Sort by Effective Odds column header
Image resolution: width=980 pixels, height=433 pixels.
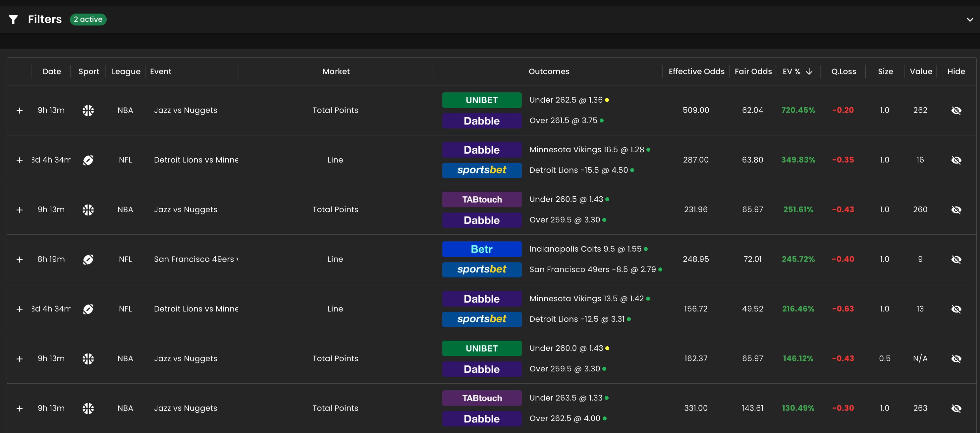(696, 72)
